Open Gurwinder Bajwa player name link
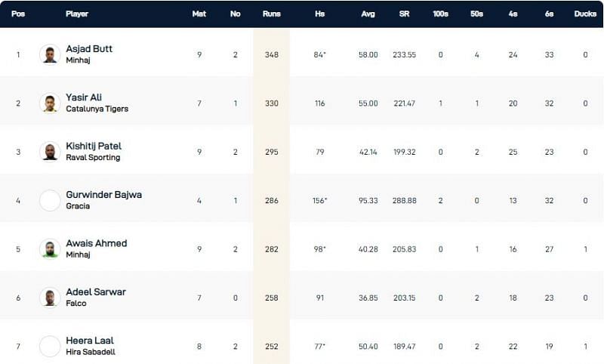This screenshot has width=604, height=364. click(103, 194)
